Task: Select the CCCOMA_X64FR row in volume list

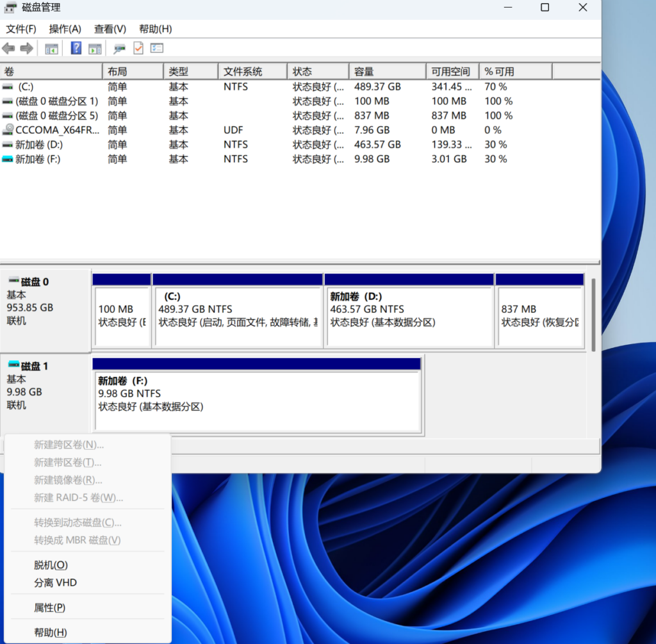Action: click(58, 130)
